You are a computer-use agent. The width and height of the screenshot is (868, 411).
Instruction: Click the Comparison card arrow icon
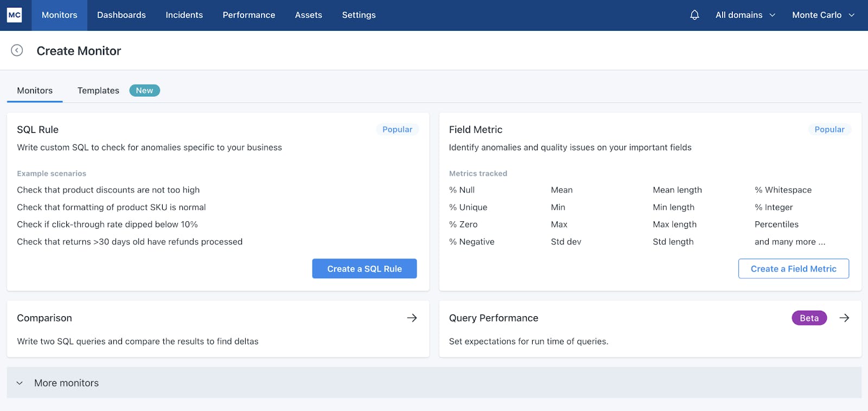click(x=412, y=318)
